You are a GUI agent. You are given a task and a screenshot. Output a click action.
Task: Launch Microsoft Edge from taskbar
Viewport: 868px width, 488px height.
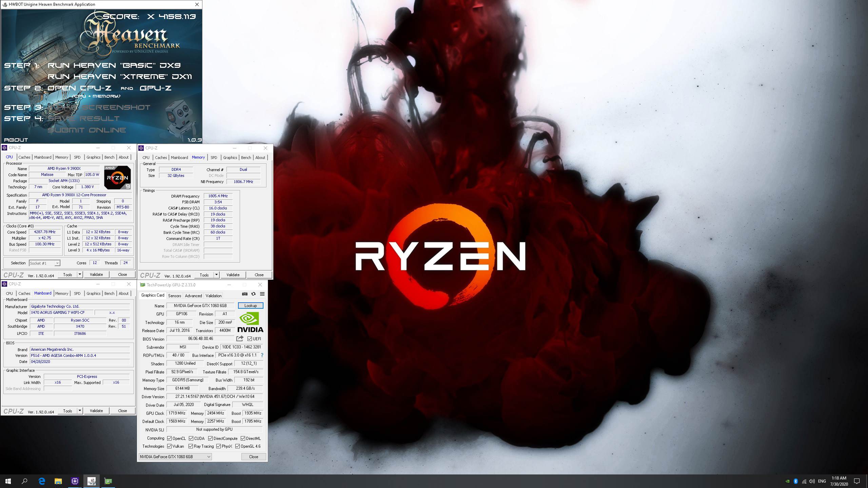(x=42, y=481)
